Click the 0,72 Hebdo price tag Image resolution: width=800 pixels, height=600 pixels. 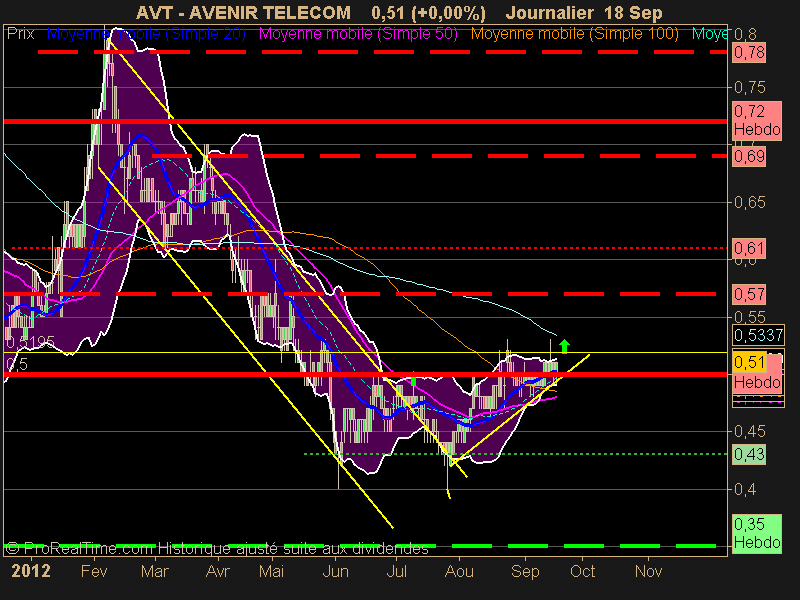[x=757, y=120]
